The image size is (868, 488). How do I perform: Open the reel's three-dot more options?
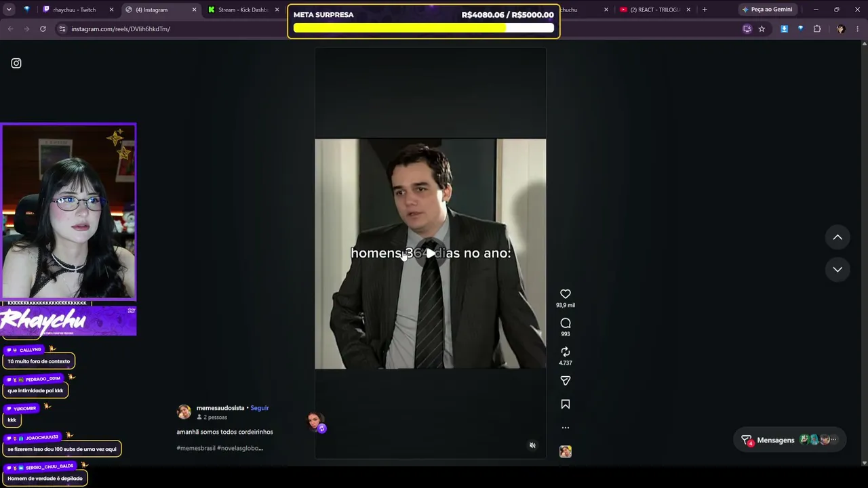[x=566, y=428]
